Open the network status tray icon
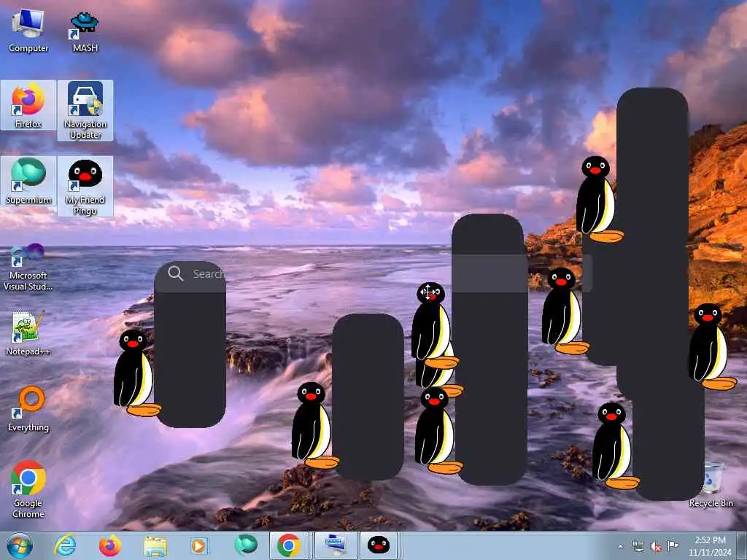This screenshot has height=560, width=747. coord(638,546)
